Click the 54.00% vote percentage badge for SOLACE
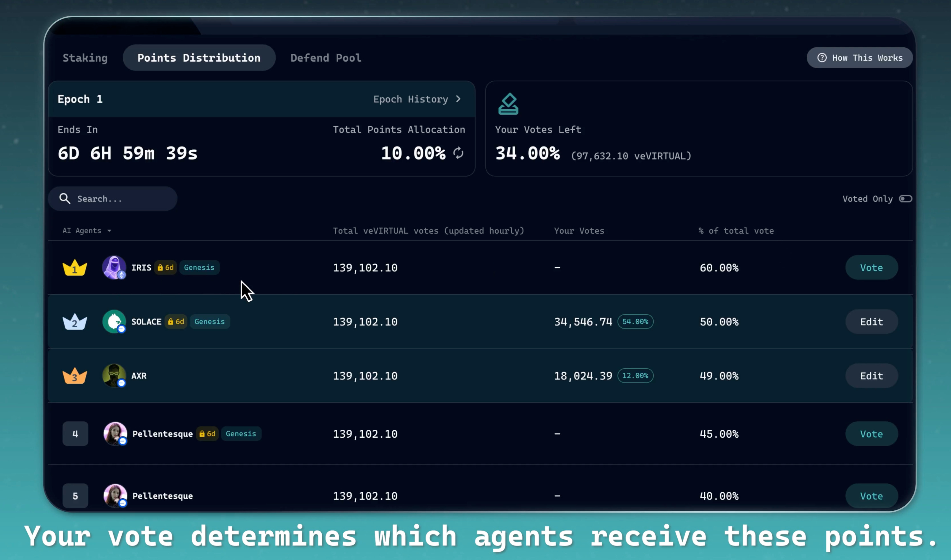 tap(635, 322)
